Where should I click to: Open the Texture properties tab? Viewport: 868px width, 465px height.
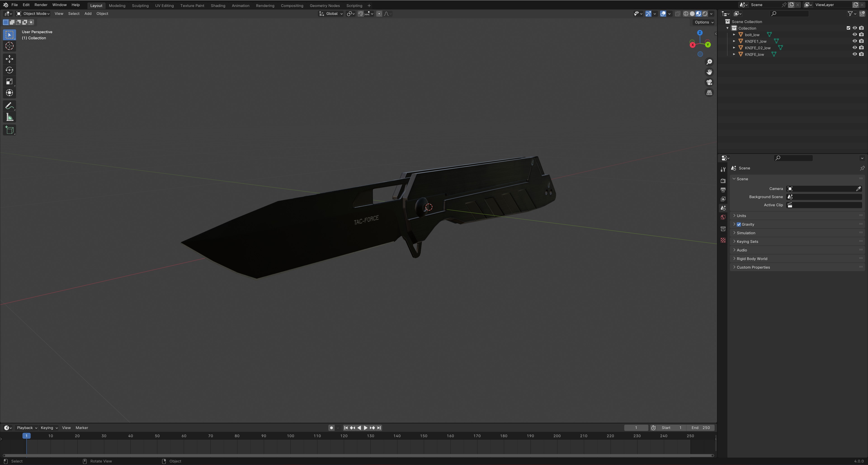(x=723, y=240)
